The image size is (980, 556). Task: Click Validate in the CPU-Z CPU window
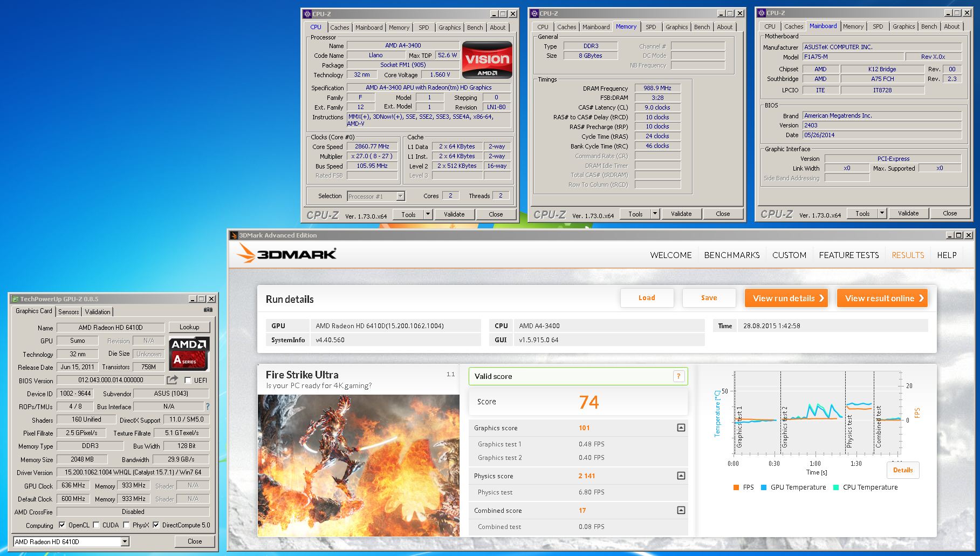[x=454, y=214]
